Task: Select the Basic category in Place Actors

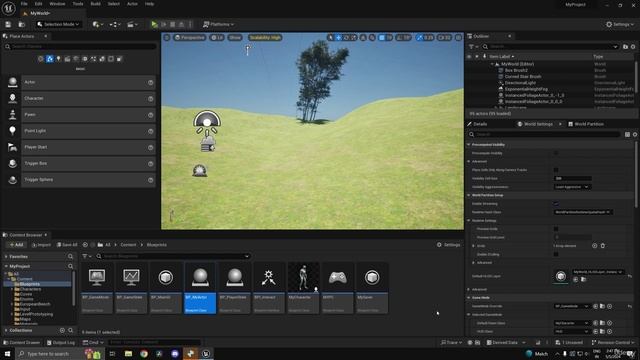Action: (50, 59)
